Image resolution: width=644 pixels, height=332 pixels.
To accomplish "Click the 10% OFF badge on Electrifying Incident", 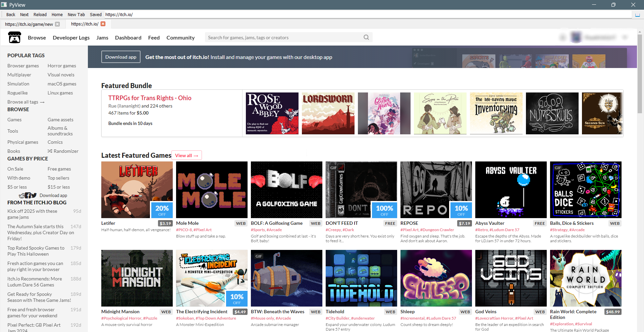I will tap(237, 298).
